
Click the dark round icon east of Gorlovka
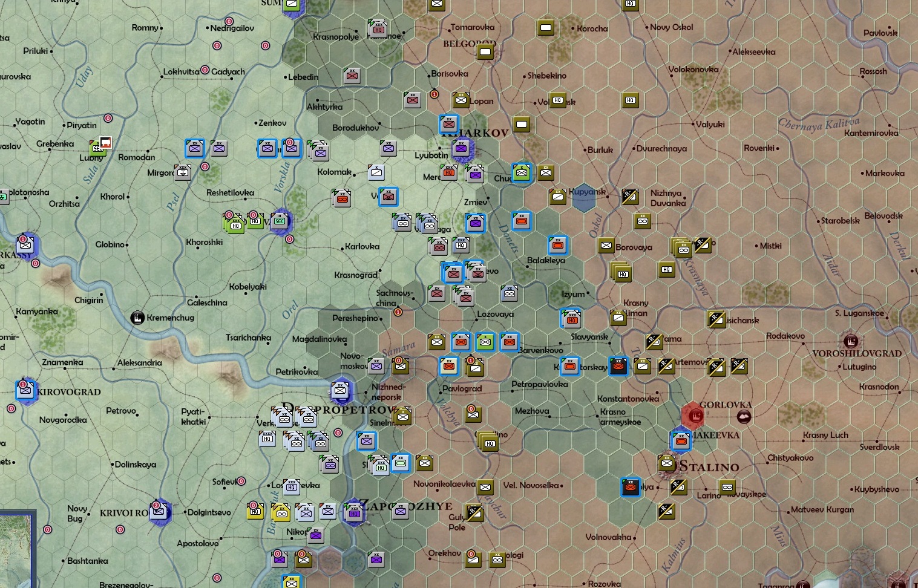coord(744,416)
